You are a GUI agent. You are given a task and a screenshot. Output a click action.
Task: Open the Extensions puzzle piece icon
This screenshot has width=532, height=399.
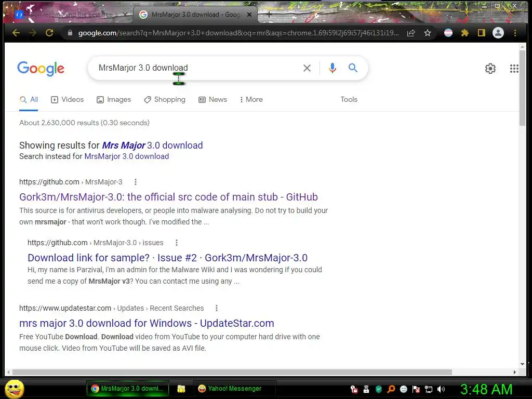(x=465, y=33)
